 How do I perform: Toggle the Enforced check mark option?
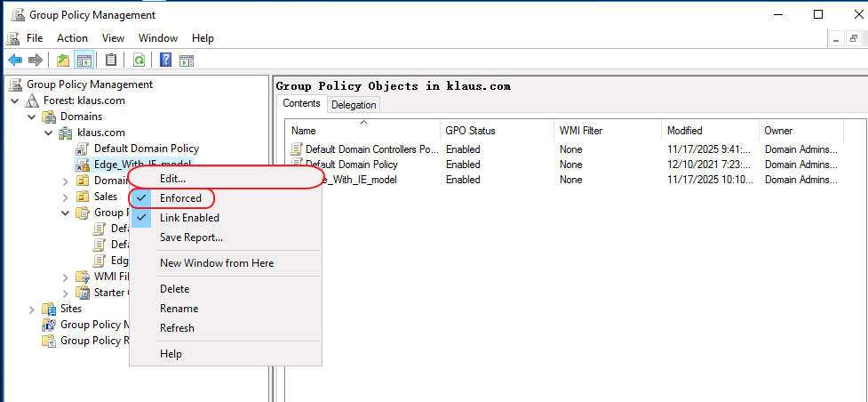coord(180,198)
